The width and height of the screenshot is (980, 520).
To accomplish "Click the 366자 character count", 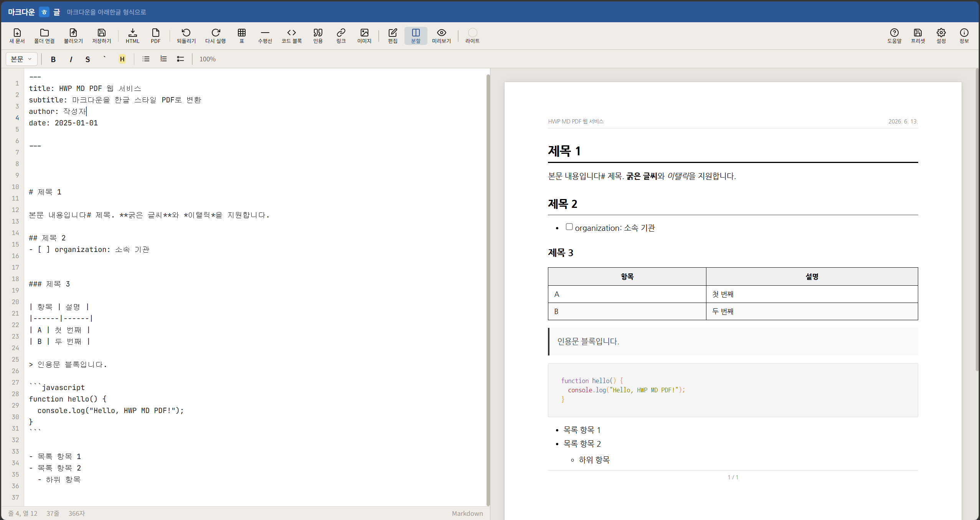I will [77, 513].
